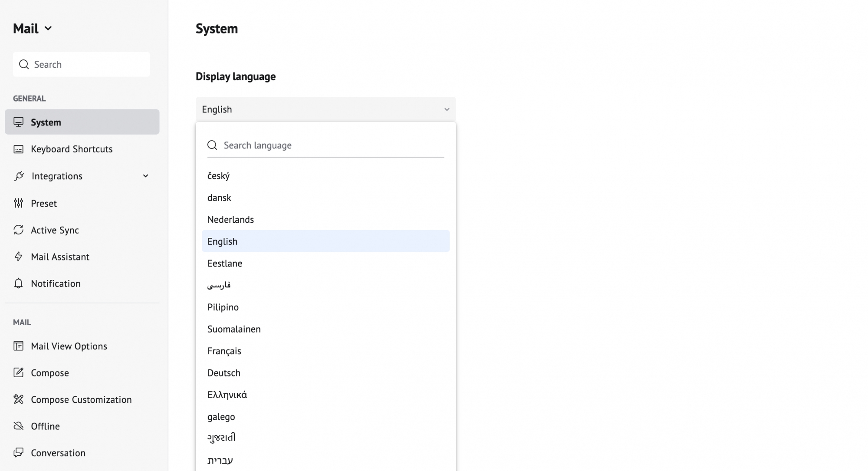Select Offline from the sidebar
Screen dimensions: 868x471
tap(45, 426)
